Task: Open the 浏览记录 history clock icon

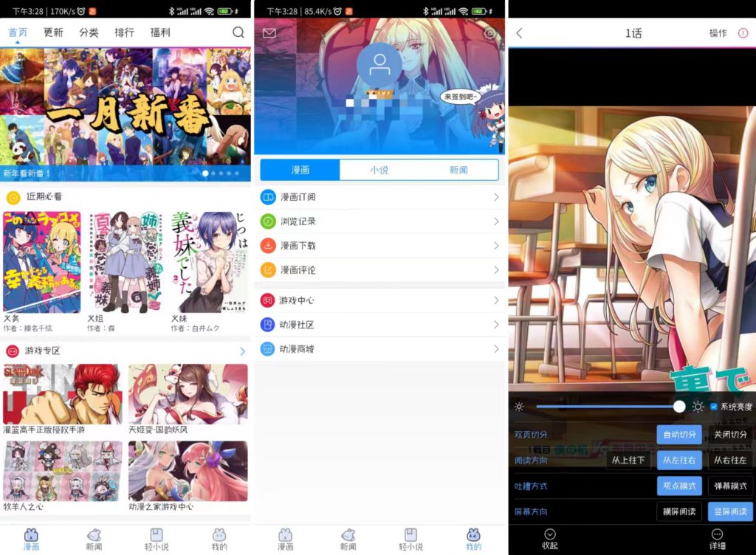Action: coord(267,221)
